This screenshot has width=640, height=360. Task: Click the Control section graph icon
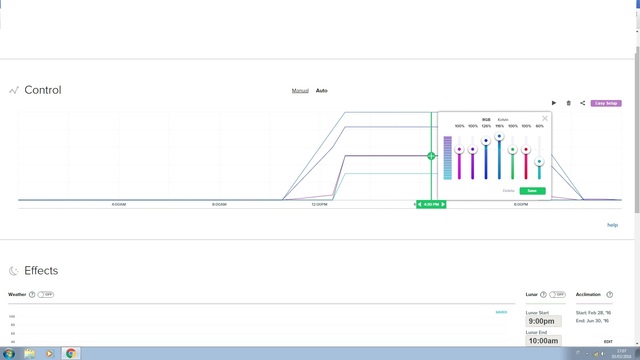click(14, 90)
